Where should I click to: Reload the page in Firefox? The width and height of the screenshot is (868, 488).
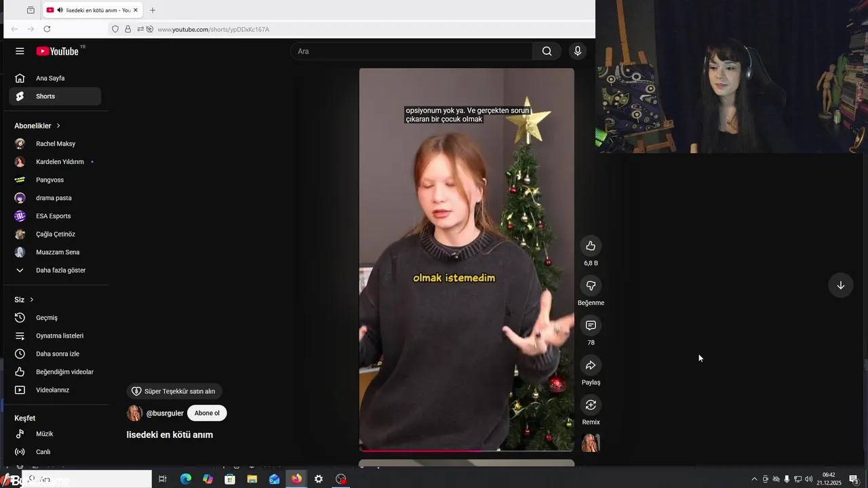click(47, 29)
